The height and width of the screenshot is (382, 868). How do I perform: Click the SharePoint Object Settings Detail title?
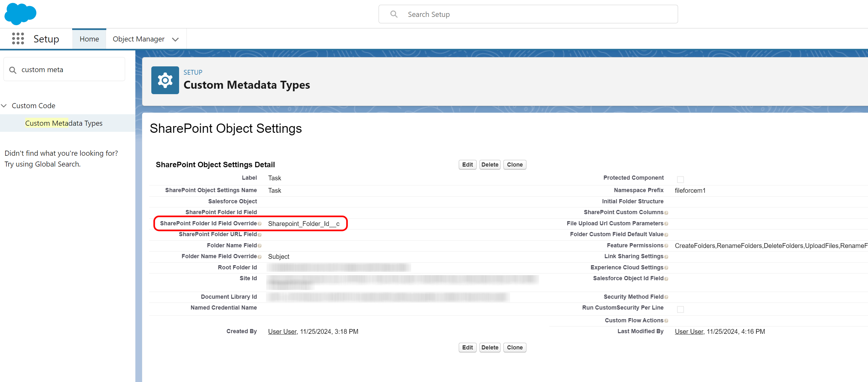tap(215, 164)
